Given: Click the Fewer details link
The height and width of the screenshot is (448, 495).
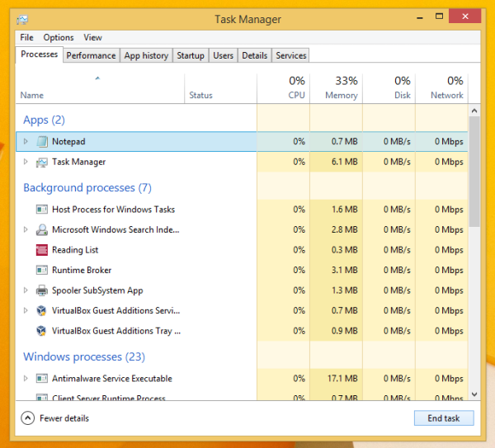Looking at the screenshot, I should [x=64, y=418].
